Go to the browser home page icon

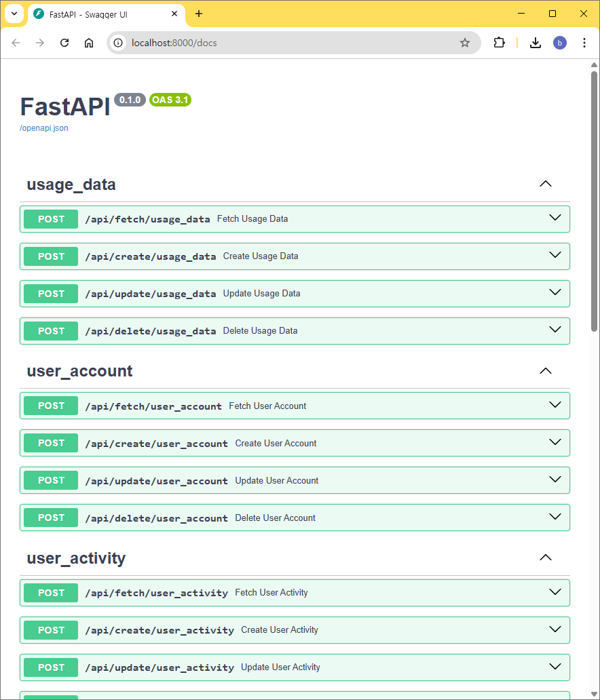89,43
